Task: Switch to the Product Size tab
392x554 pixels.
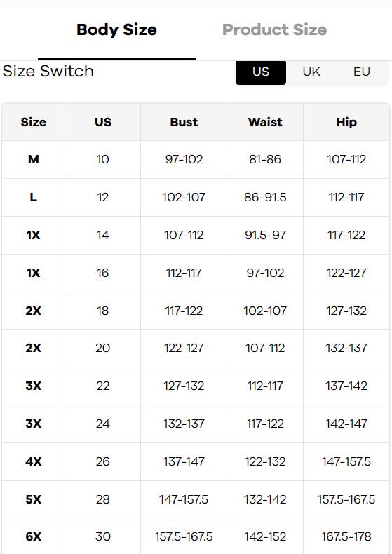Action: pyautogui.click(x=274, y=29)
